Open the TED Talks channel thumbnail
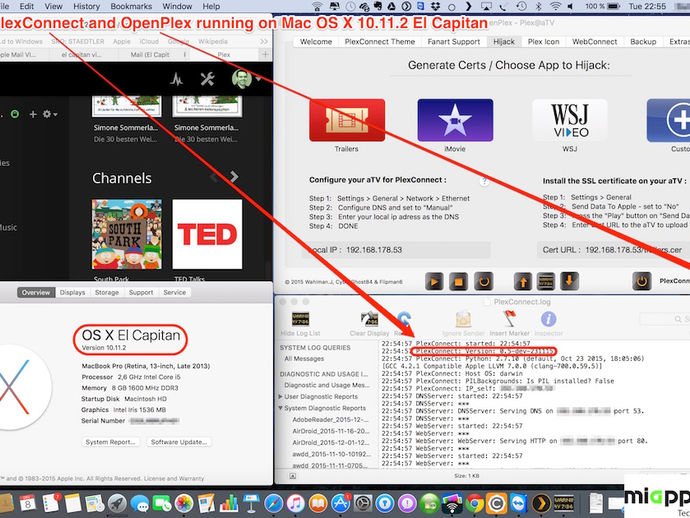 pos(207,234)
